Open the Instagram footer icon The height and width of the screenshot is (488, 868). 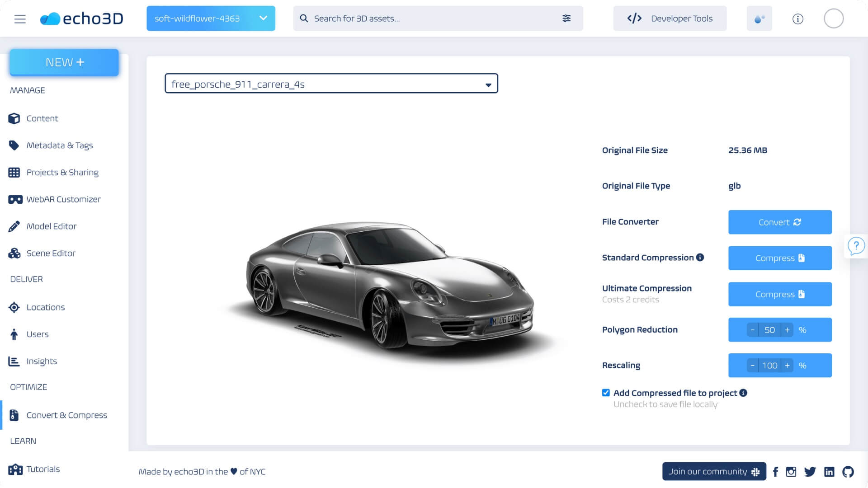791,472
